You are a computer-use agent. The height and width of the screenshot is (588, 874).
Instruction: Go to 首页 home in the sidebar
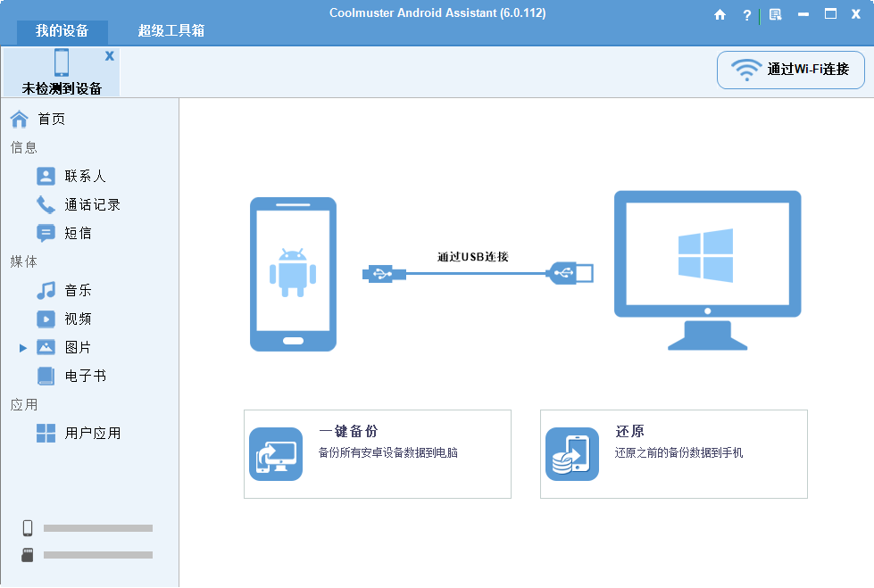point(48,118)
